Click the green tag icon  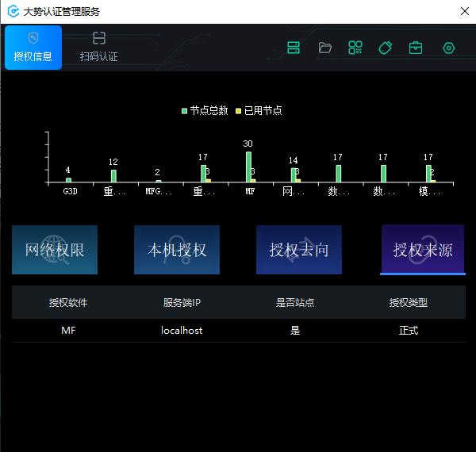[386, 48]
